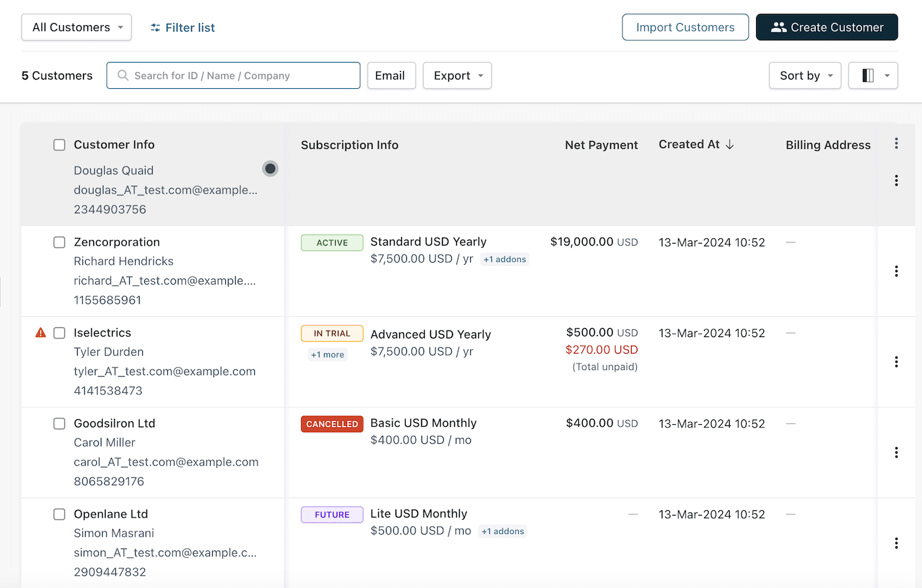Toggle the select-all customers checkbox
Screen dimensions: 922x588
click(59, 144)
